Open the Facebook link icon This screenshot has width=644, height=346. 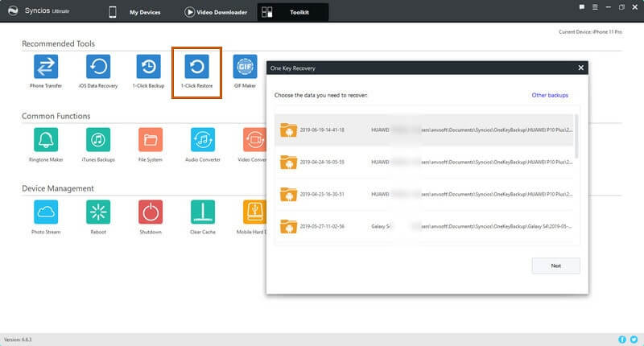pyautogui.click(x=622, y=340)
